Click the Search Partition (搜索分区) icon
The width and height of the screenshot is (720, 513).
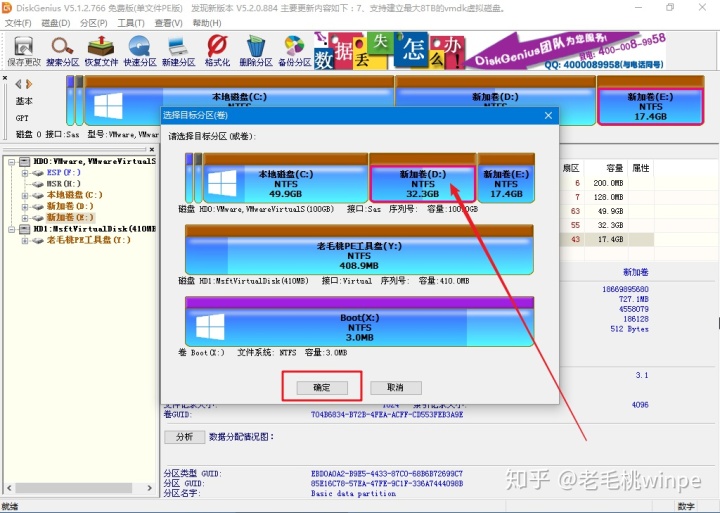(x=62, y=51)
